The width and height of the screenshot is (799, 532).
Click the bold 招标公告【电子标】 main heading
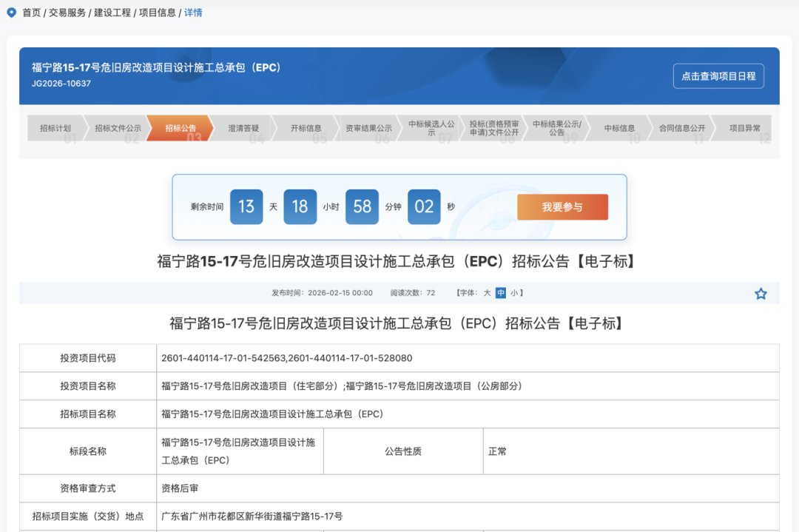[396, 261]
